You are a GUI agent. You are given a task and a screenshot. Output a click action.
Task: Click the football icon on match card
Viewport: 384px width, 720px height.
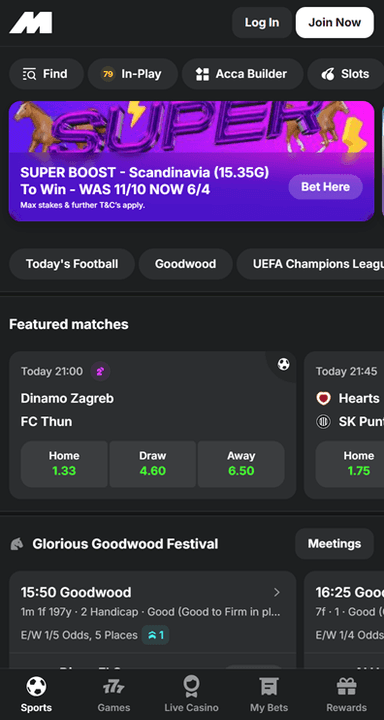[283, 365]
